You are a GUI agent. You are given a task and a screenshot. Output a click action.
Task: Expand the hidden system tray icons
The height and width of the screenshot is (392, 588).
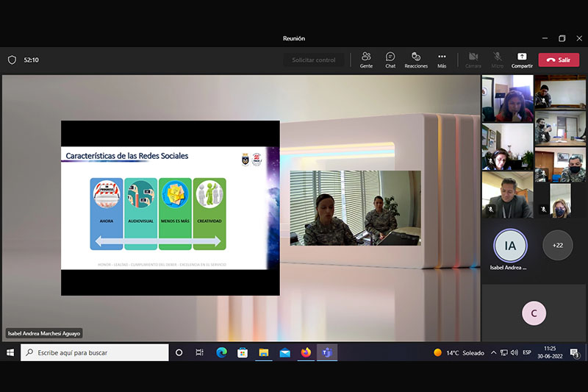[x=493, y=352]
